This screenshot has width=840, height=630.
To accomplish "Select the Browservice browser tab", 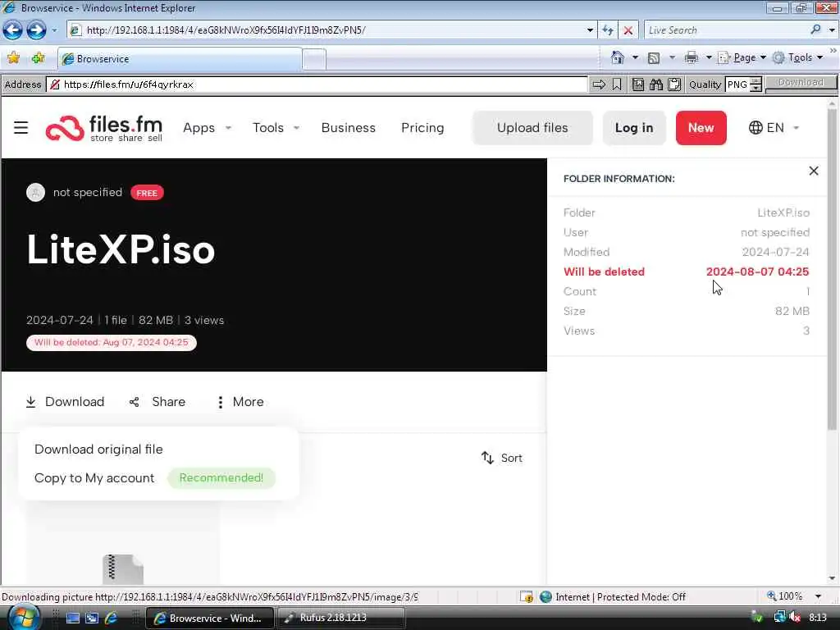I will (x=180, y=59).
